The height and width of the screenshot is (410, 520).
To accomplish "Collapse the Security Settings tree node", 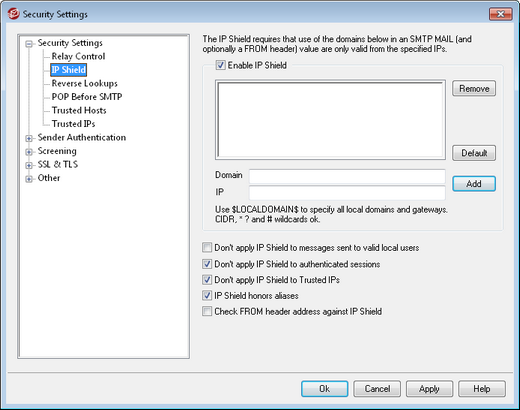I will pyautogui.click(x=29, y=44).
